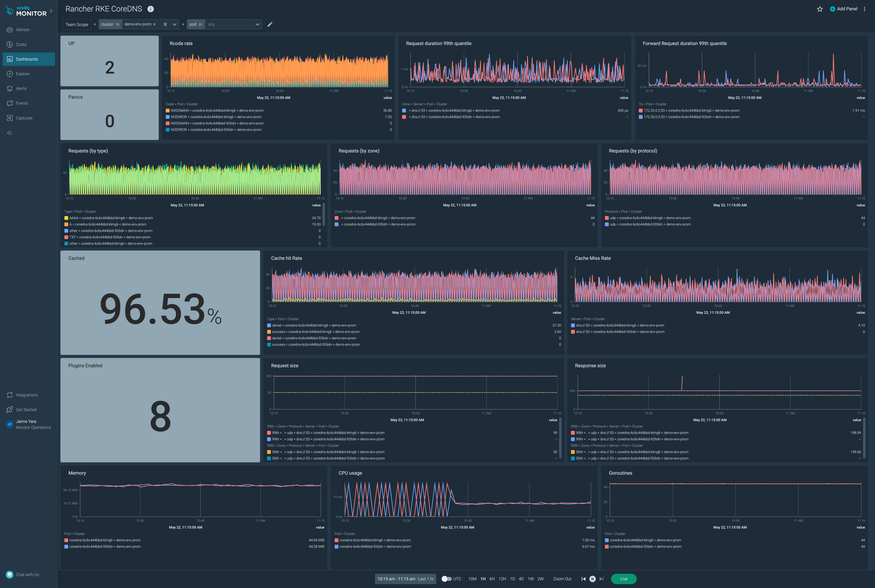Image resolution: width=875 pixels, height=588 pixels.
Task: Collapse the sidebar with double chevron
Action: tap(9, 133)
